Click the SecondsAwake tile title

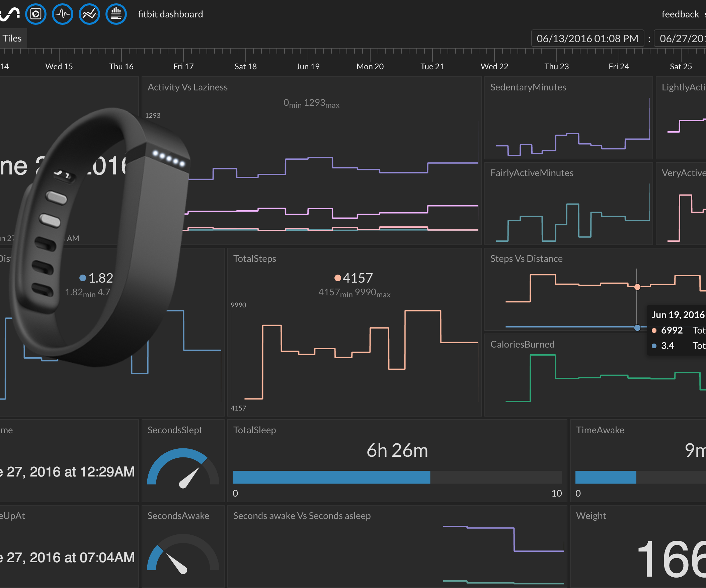coord(178,516)
